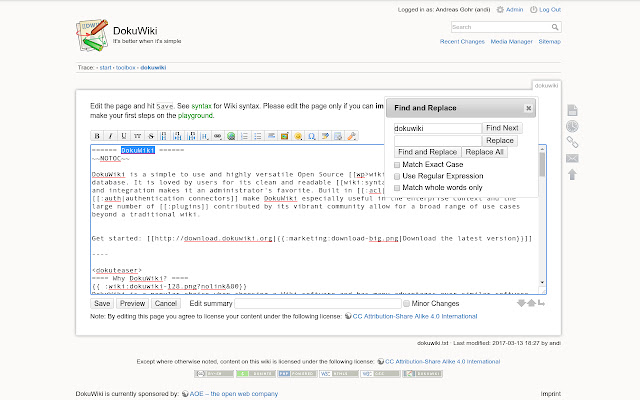Click the back to top arrow icon
This screenshot has height=400, width=640.
pyautogui.click(x=572, y=174)
